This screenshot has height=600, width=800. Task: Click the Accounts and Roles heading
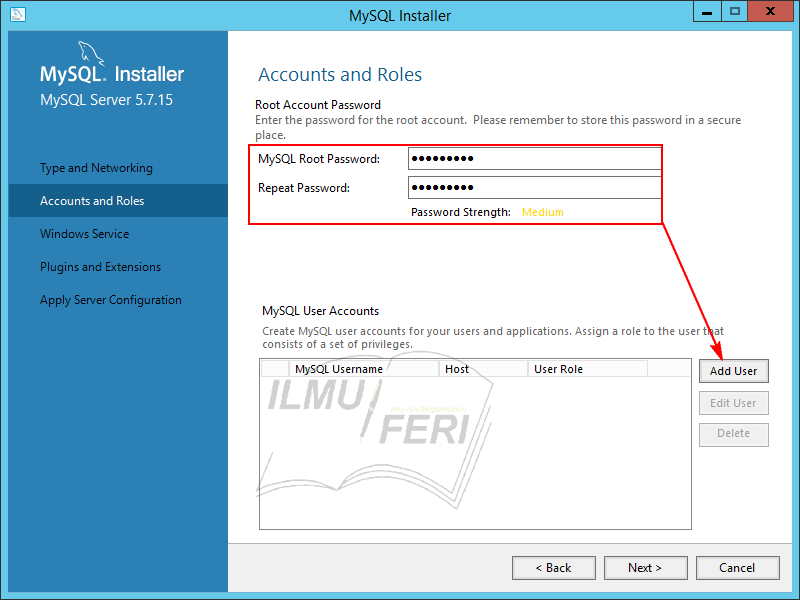coord(340,74)
